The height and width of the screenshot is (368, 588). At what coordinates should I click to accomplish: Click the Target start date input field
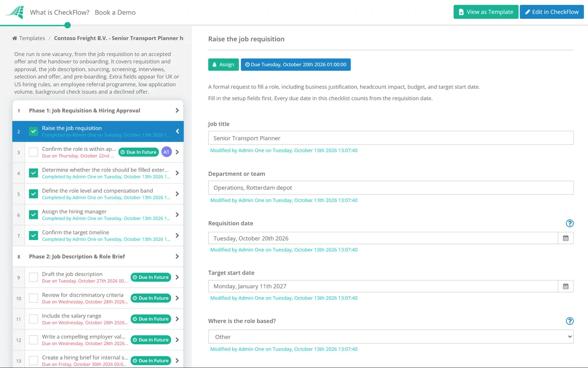point(383,286)
